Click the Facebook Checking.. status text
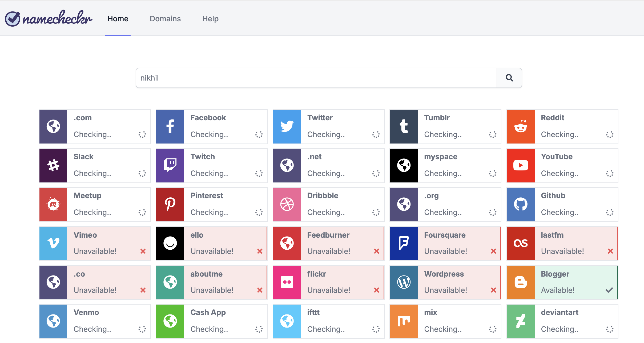The height and width of the screenshot is (343, 644). pos(209,134)
